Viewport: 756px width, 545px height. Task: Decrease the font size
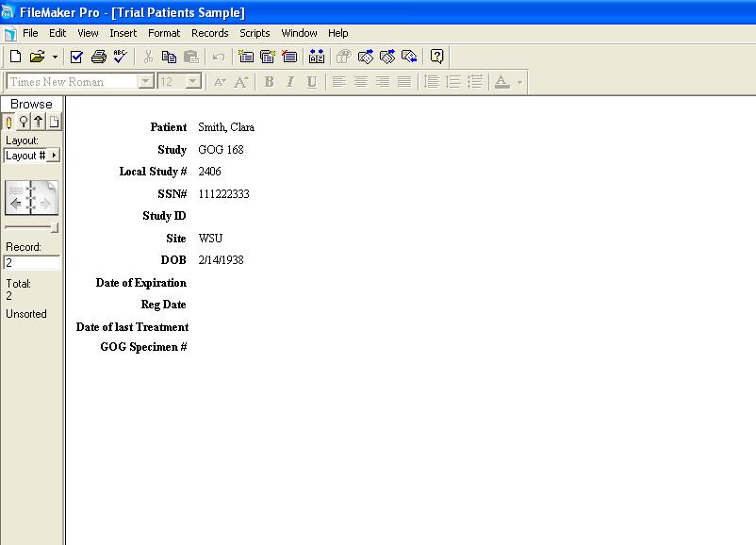coord(220,82)
